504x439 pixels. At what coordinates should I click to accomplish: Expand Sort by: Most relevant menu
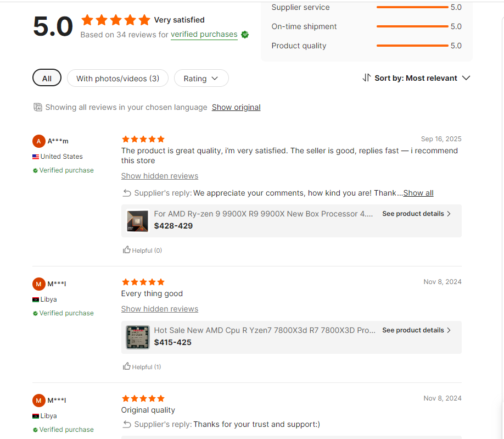coord(416,78)
